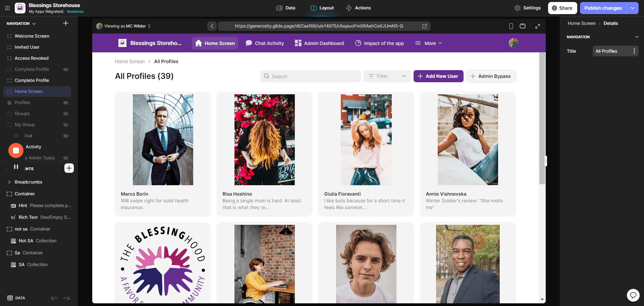
Task: Open bottom DATA panel icon
Action: point(10,298)
